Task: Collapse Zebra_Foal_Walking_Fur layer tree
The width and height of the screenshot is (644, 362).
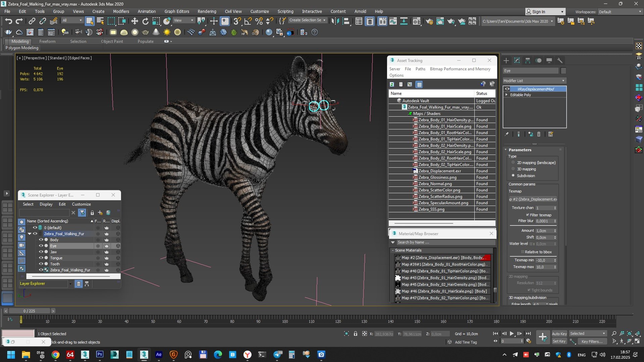Action: [30, 234]
